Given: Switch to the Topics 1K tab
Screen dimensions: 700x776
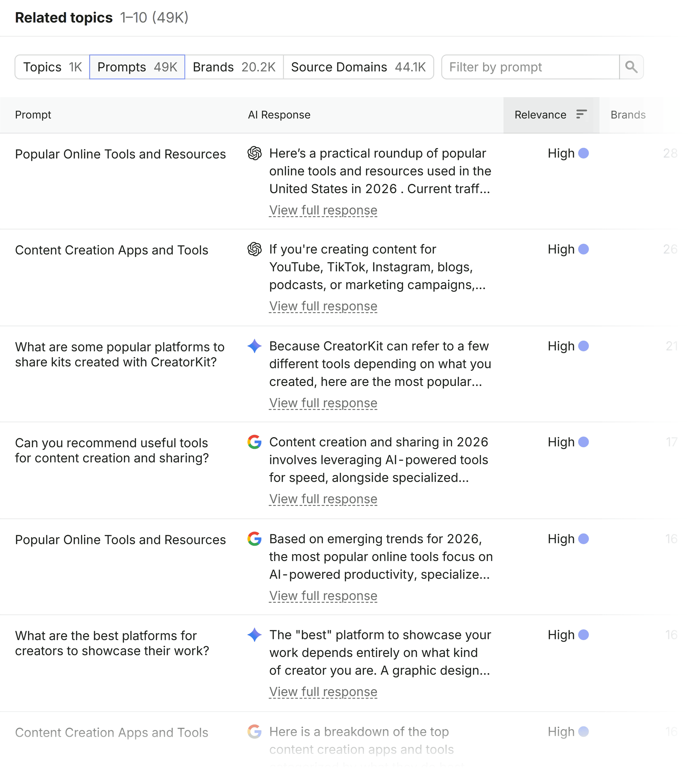Looking at the screenshot, I should 52,67.
